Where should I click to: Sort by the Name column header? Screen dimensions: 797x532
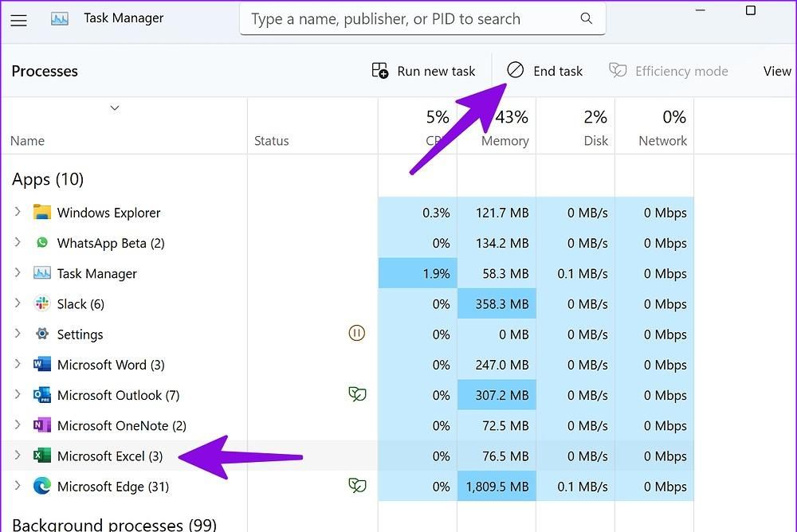(27, 141)
